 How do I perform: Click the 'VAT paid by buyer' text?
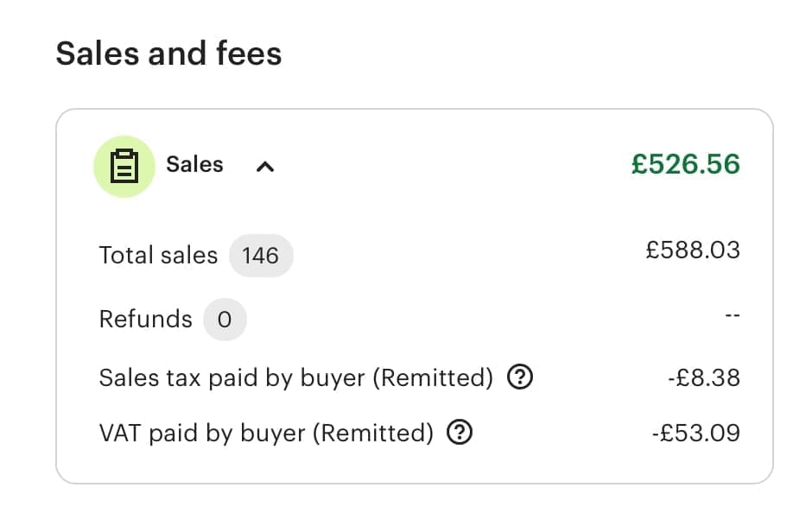[x=204, y=433]
